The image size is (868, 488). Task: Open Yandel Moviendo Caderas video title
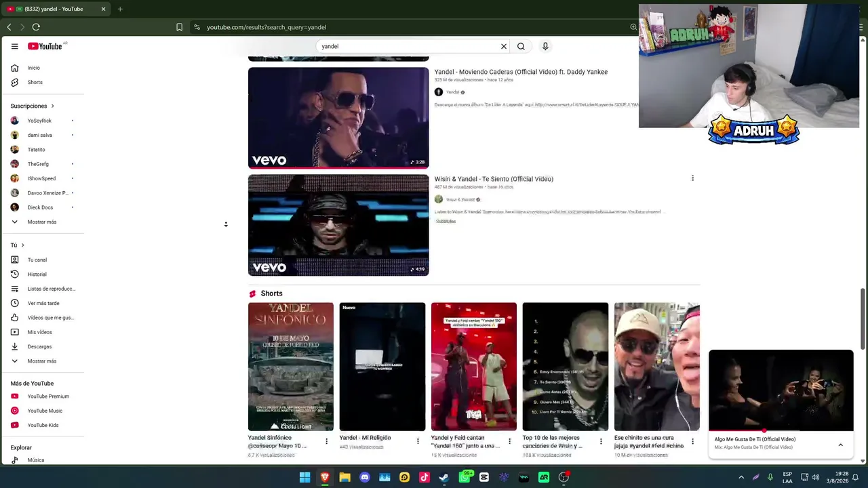pos(521,72)
